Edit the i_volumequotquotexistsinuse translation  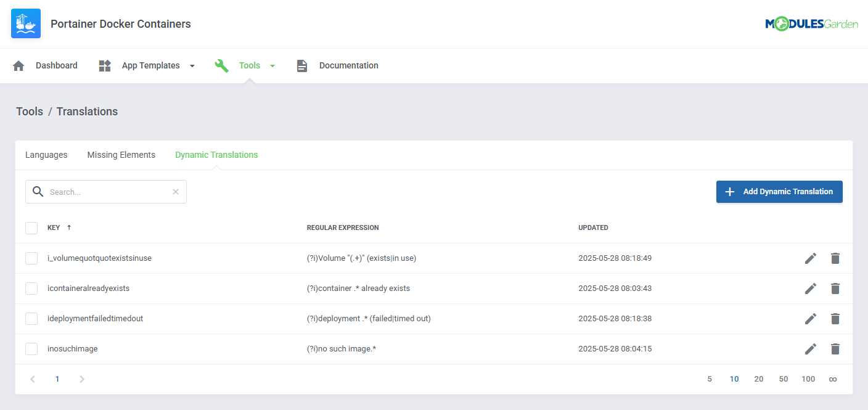pyautogui.click(x=810, y=258)
